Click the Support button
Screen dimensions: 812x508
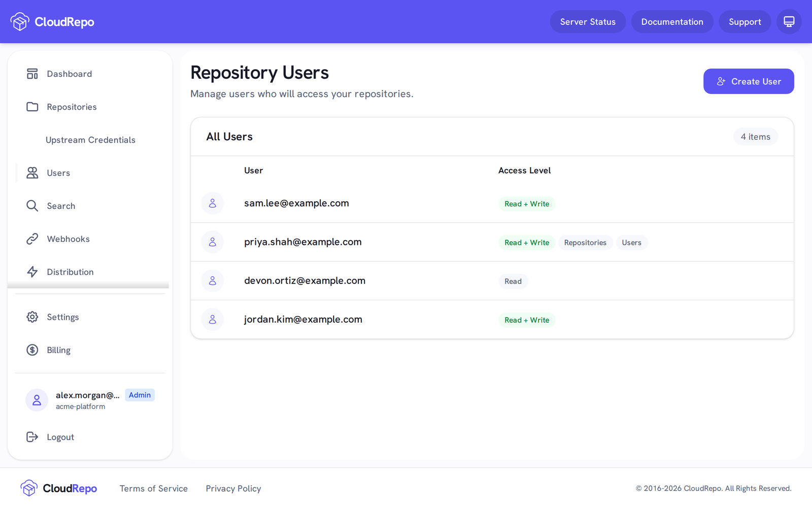[x=745, y=22]
